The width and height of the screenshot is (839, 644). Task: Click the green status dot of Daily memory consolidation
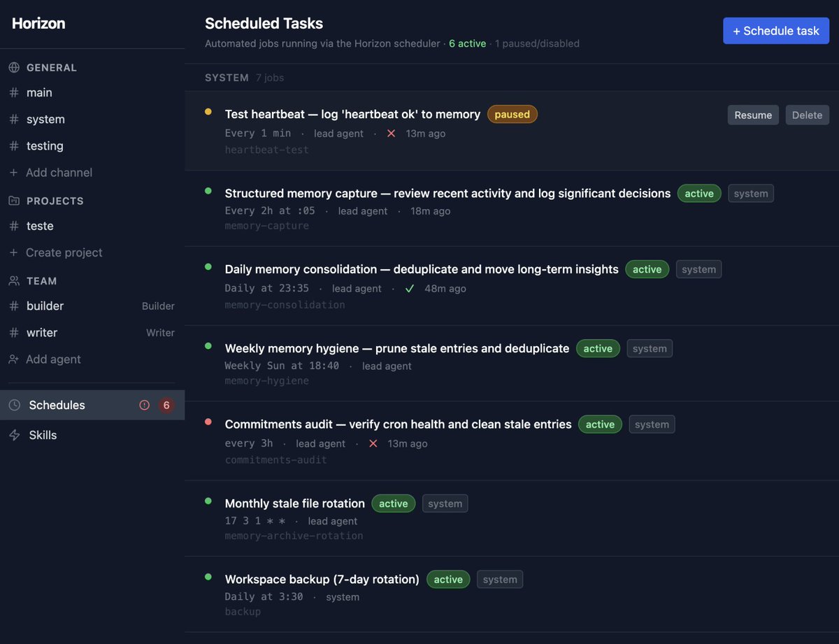point(208,266)
